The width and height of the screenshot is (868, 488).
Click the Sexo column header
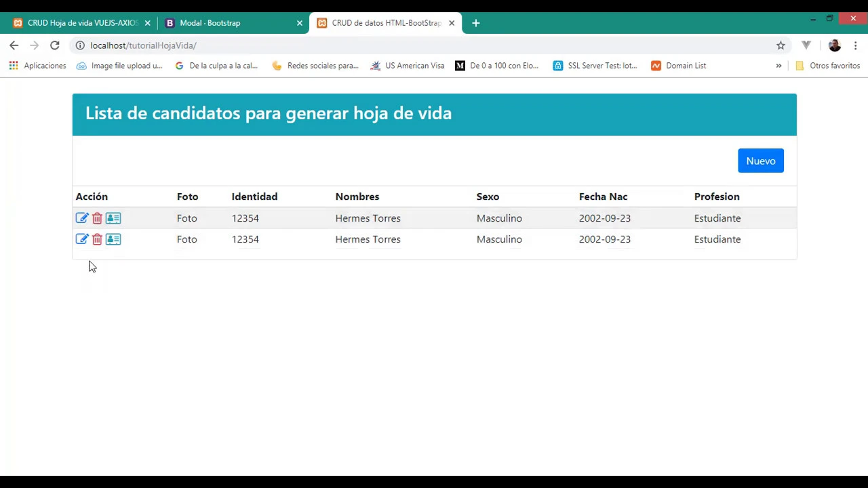(x=488, y=197)
